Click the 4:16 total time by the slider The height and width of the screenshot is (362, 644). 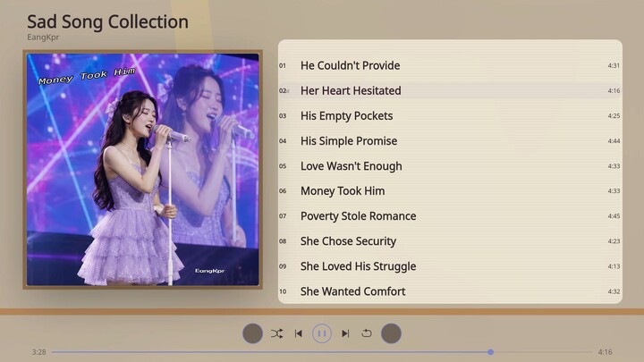tap(605, 352)
